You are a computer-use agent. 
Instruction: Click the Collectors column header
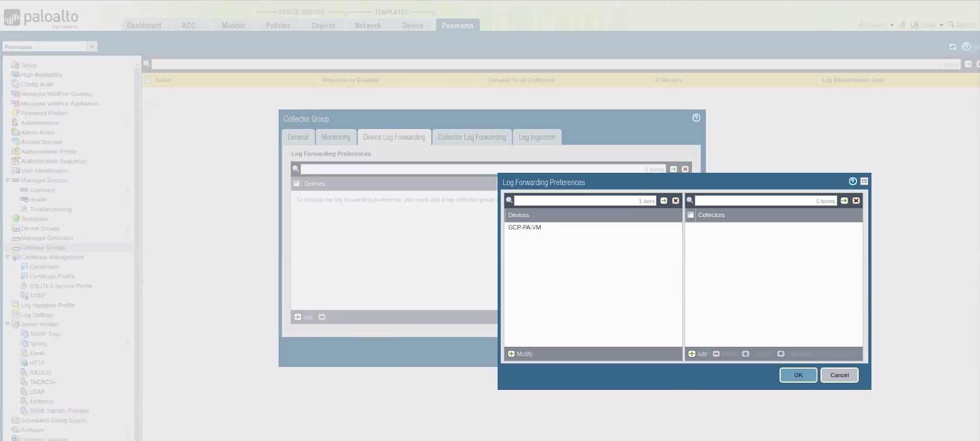coord(711,215)
